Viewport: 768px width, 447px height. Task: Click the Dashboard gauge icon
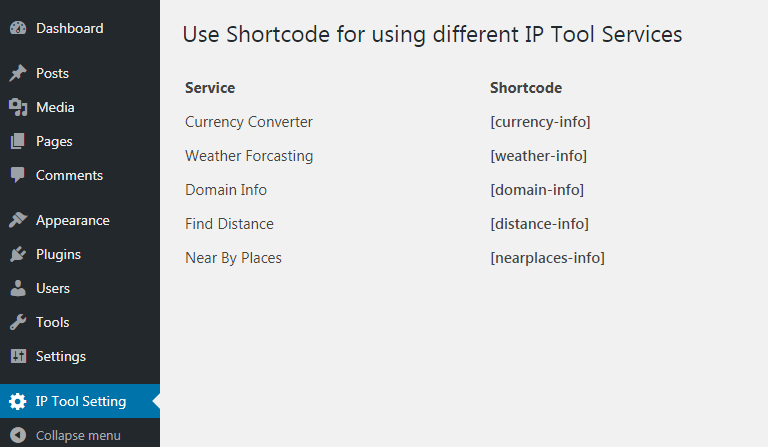(18, 28)
